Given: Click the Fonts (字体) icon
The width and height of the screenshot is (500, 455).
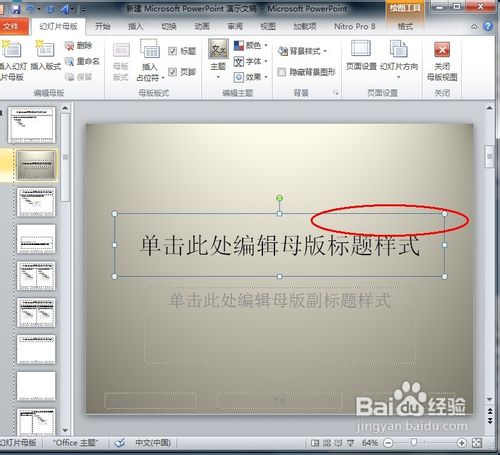Looking at the screenshot, I should click(x=239, y=61).
